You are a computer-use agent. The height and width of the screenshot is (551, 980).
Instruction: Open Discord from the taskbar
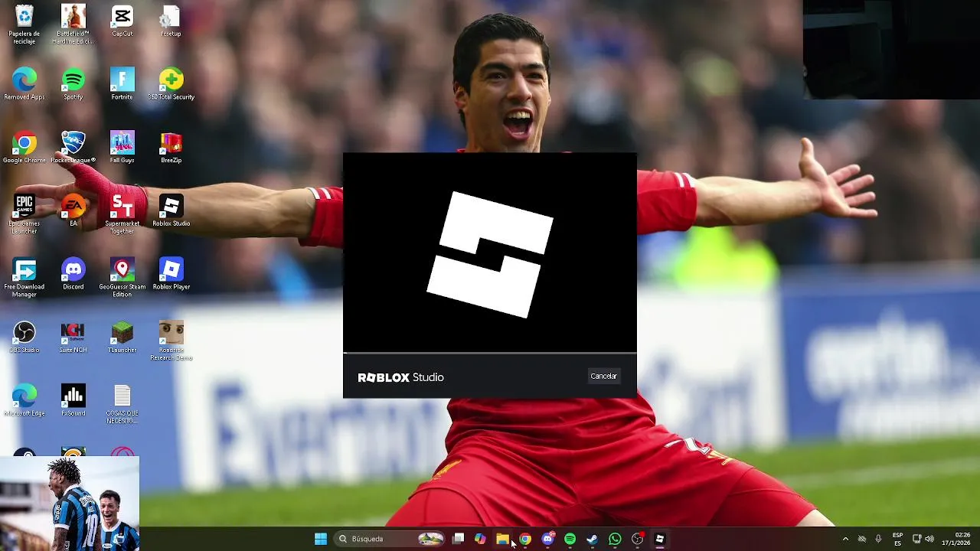(x=547, y=539)
